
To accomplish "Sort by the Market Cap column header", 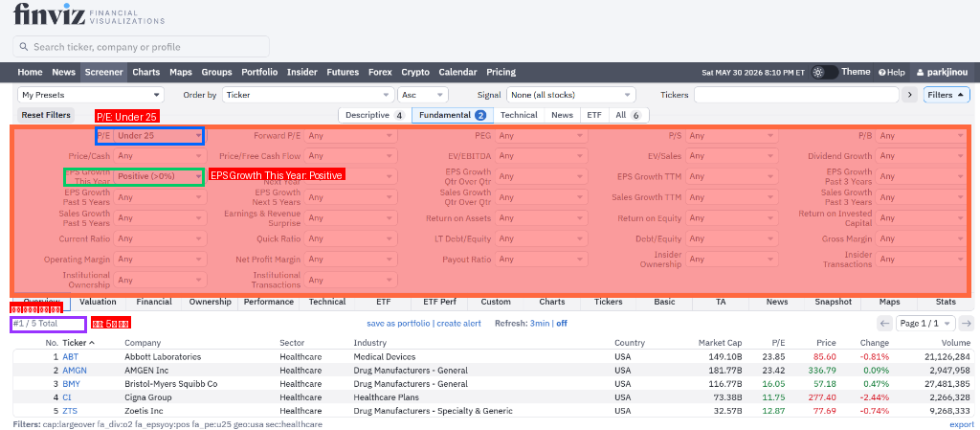I will (x=720, y=343).
